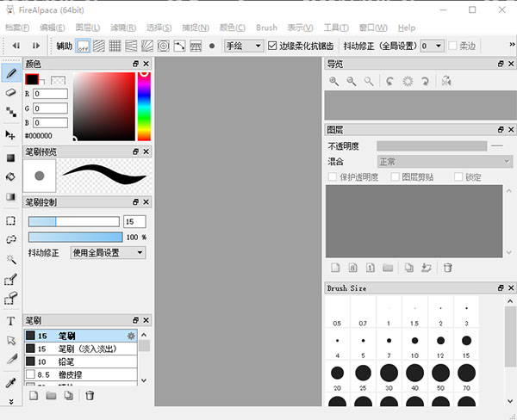
Task: Open the 手绘 drawing mode dropdown
Action: [244, 46]
